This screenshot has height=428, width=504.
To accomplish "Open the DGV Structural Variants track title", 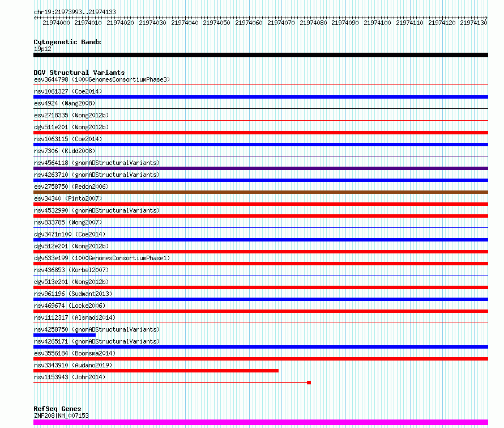I will click(x=79, y=73).
